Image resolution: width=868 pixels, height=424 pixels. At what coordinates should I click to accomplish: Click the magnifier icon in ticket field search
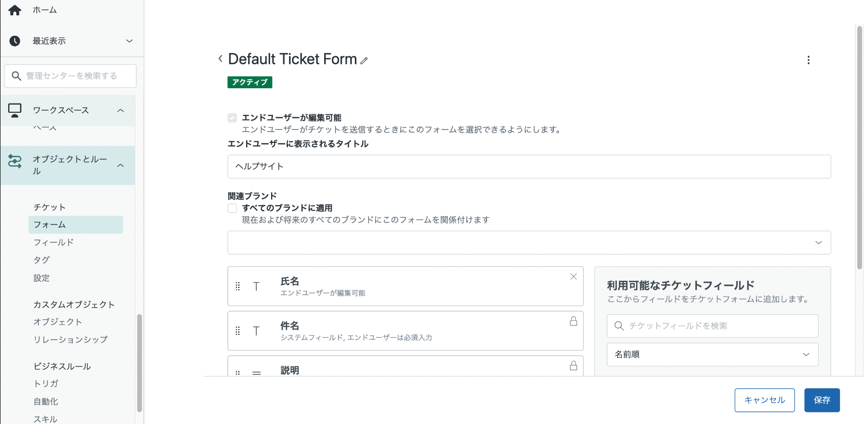coord(619,326)
